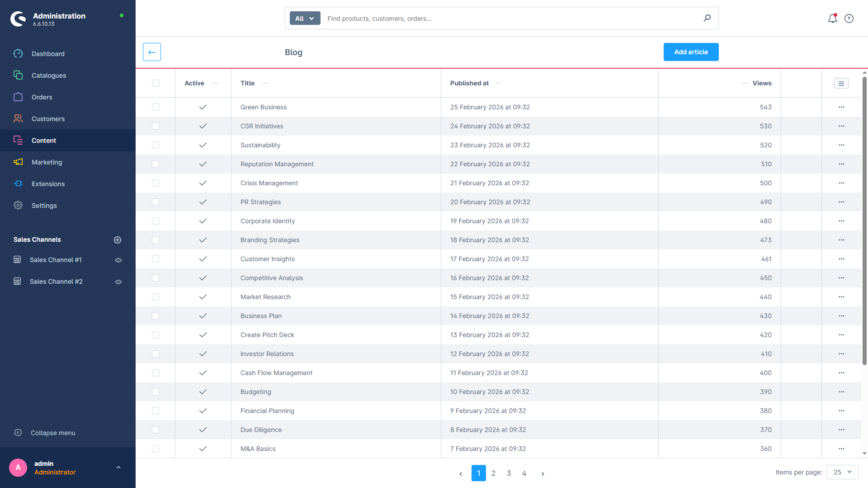Viewport: 868px width, 488px height.
Task: Open row actions for Budgeting
Action: point(841,392)
